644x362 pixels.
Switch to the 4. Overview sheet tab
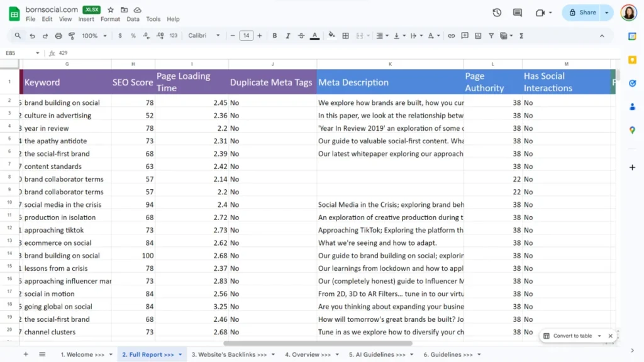[x=308, y=354]
